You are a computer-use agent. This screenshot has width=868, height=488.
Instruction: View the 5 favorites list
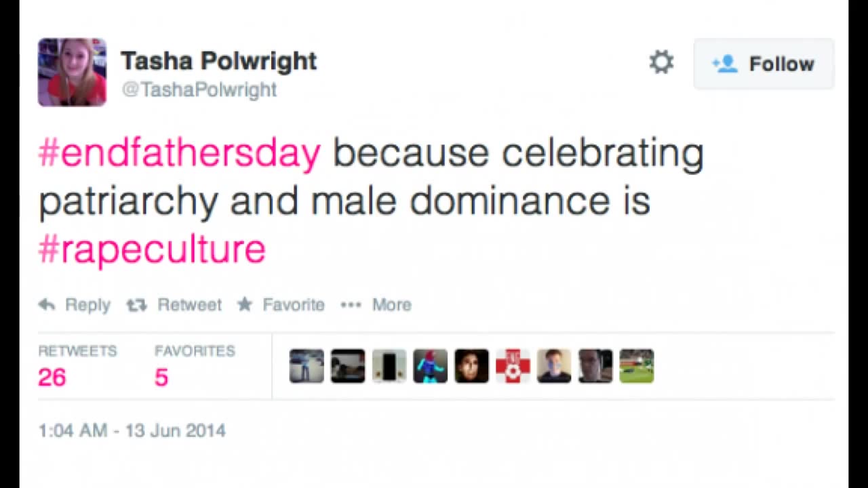click(x=161, y=377)
